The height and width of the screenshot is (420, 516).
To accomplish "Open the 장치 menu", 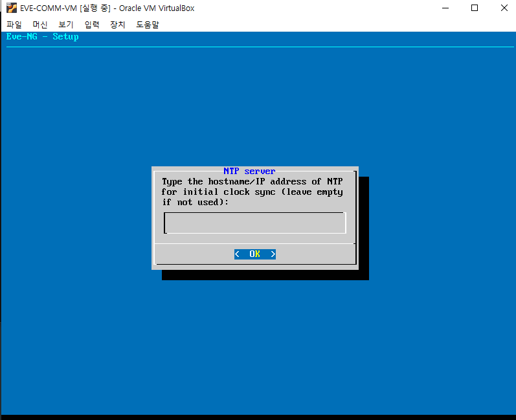I will [x=117, y=25].
